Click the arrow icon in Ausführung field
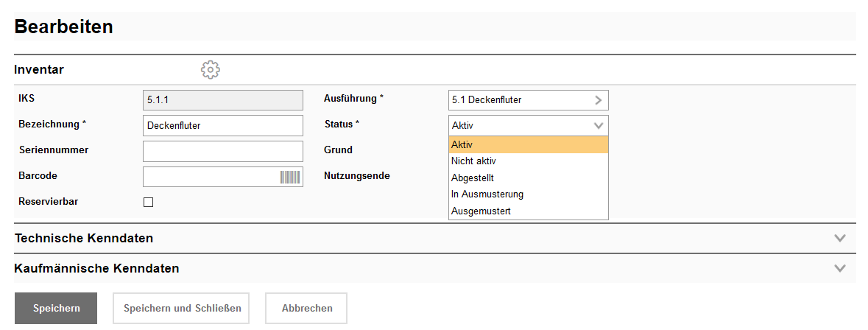 click(x=599, y=100)
